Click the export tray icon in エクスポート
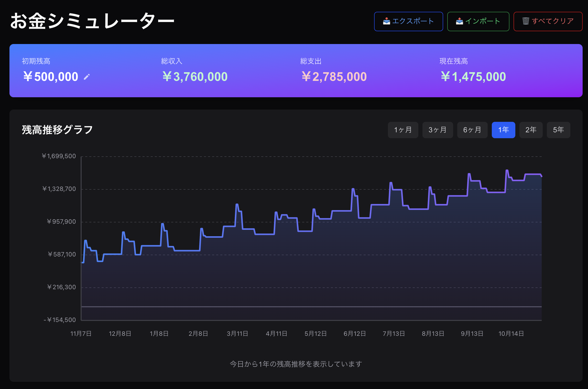 pyautogui.click(x=386, y=21)
